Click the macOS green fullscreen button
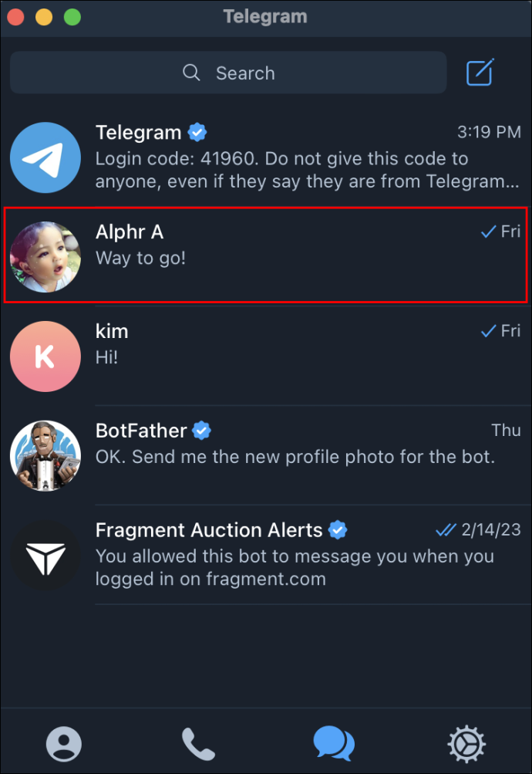 point(72,17)
